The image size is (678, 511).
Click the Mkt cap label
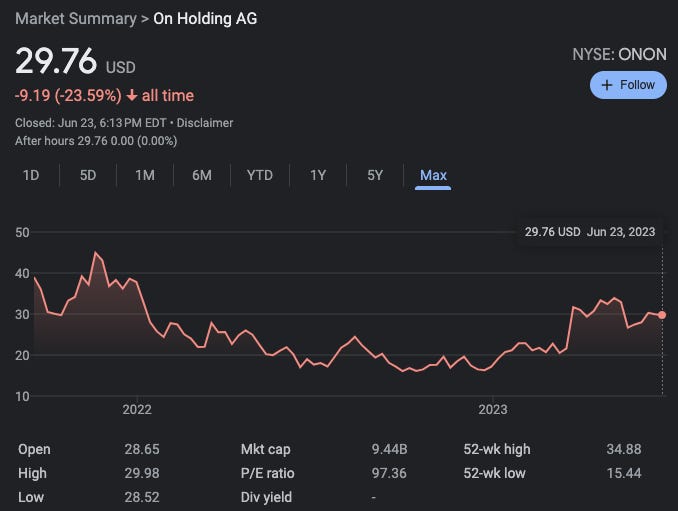coord(265,449)
